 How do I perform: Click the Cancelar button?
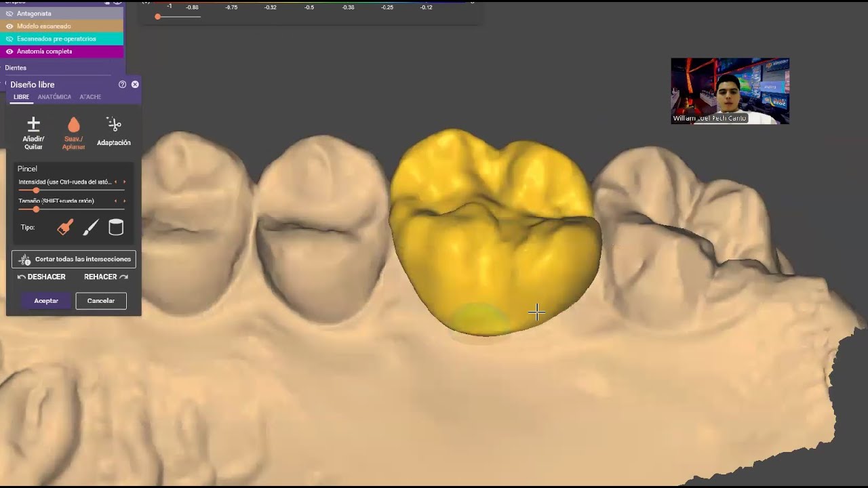pyautogui.click(x=101, y=301)
